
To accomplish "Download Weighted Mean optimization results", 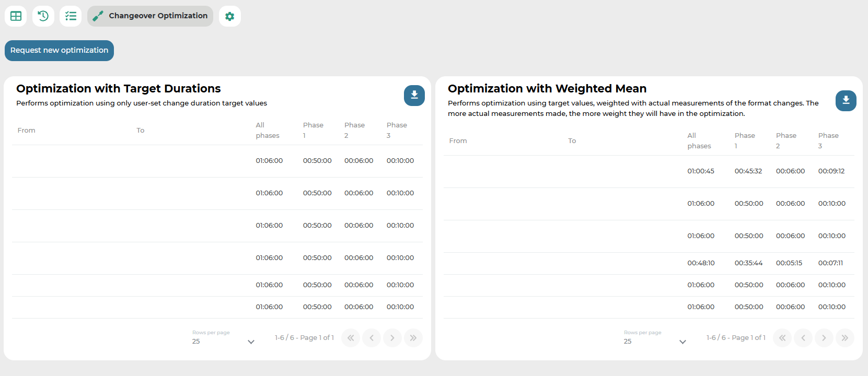I will pos(846,101).
